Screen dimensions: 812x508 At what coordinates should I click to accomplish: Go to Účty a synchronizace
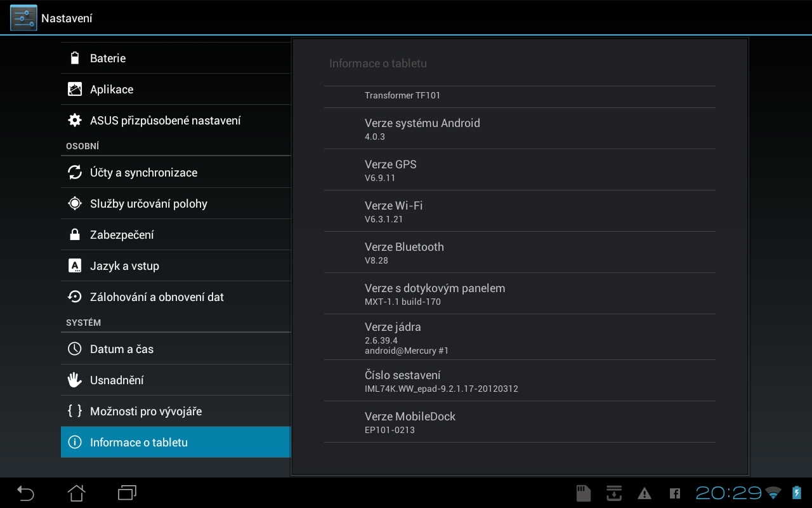(x=176, y=173)
